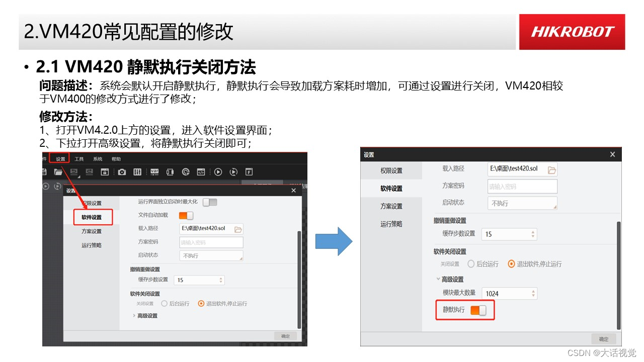Image resolution: width=644 pixels, height=362 pixels.
Task: Confirm with the 确定 button
Action: [602, 337]
